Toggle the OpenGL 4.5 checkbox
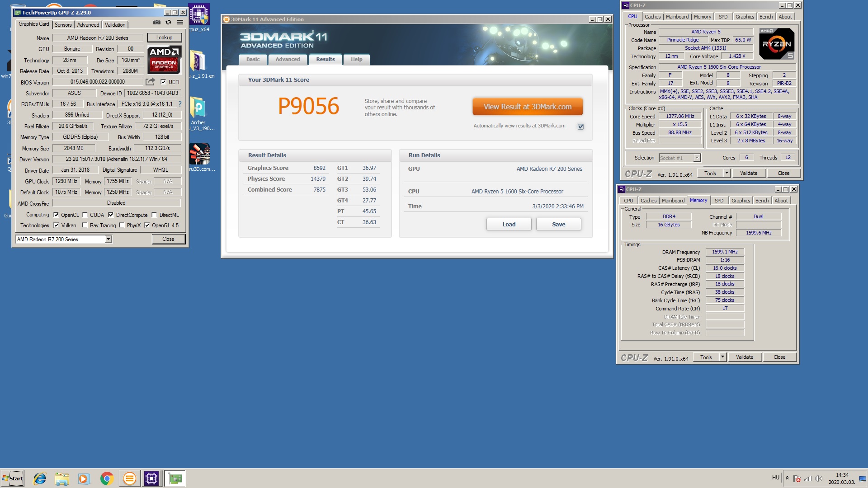 (x=147, y=225)
